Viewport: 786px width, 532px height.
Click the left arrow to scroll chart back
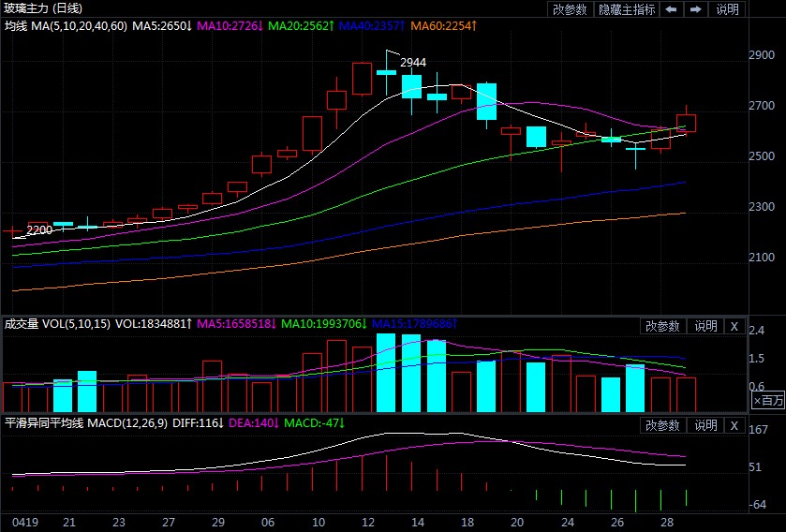pyautogui.click(x=672, y=9)
